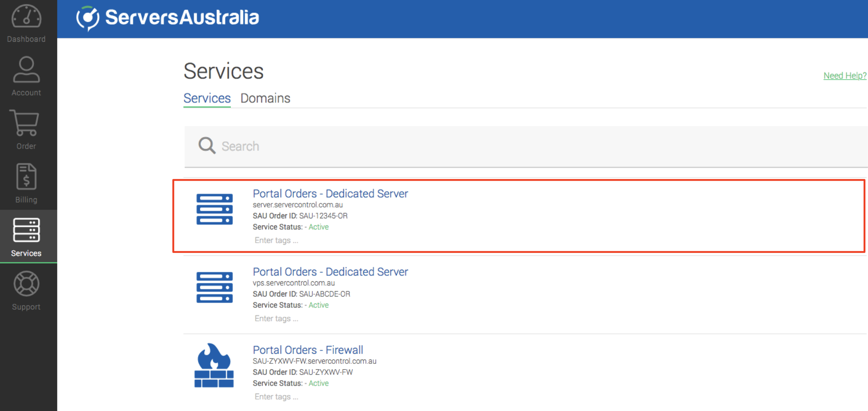Open the first Portal Orders - Dedicated Server link
The width and height of the screenshot is (868, 411).
click(330, 194)
